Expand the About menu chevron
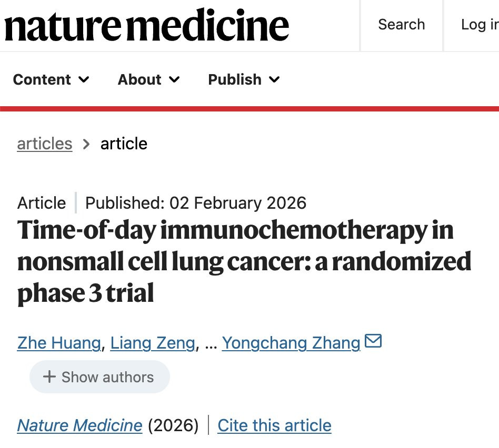The image size is (499, 448). (174, 79)
